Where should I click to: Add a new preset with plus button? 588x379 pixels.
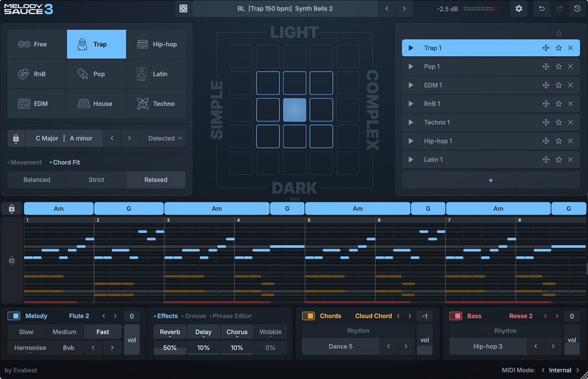click(x=491, y=180)
